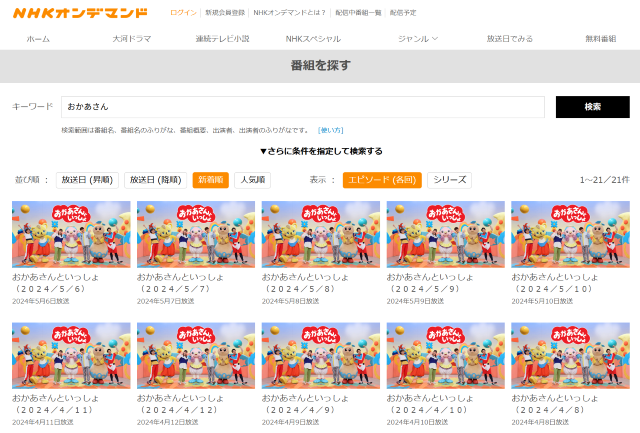Click title おかあさんといっしょ (2024/5/10)

[x=555, y=283]
